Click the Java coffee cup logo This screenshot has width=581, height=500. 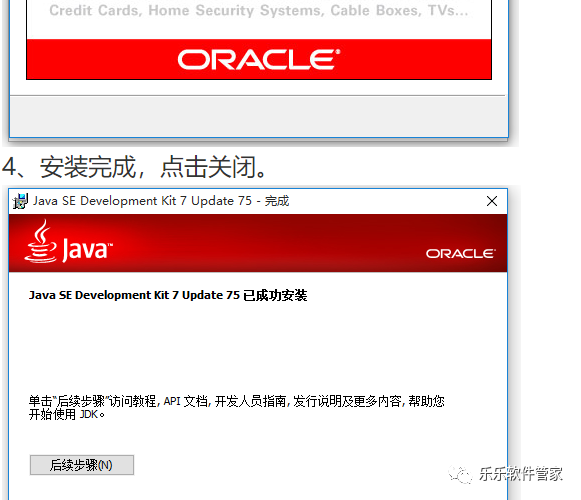pyautogui.click(x=40, y=242)
